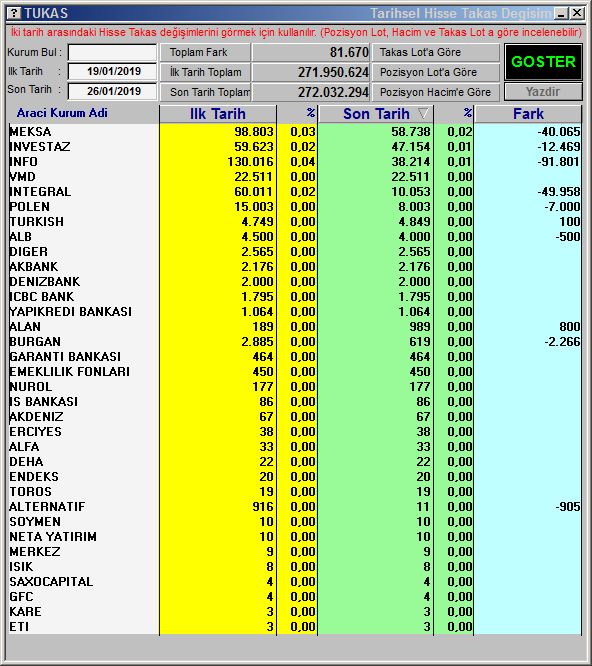Select the TOROS row name
The image size is (592, 666).
[30, 492]
